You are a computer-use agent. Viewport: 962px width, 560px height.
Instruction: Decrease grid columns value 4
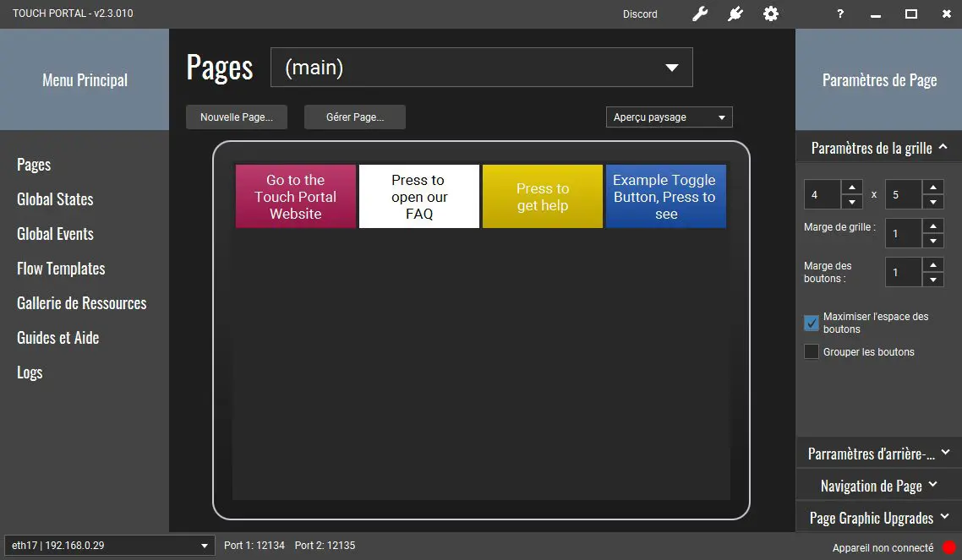tap(851, 202)
